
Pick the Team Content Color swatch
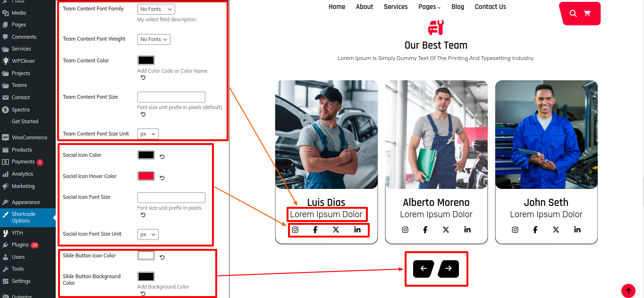pos(146,60)
